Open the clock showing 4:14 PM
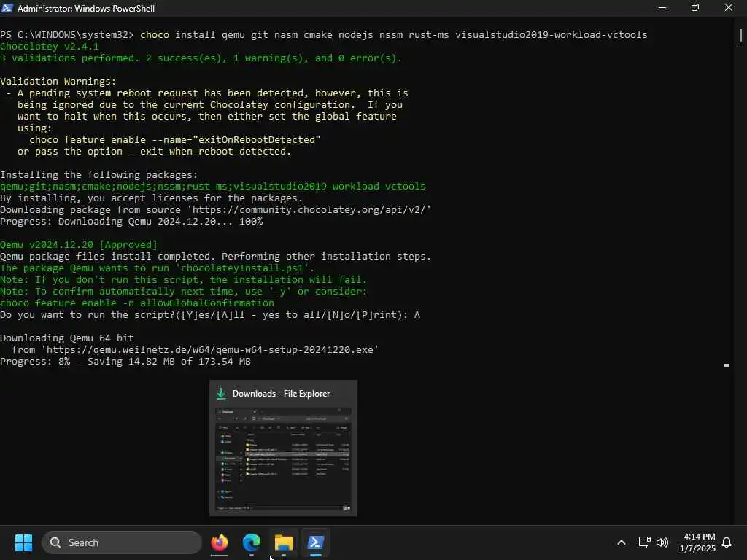The width and height of the screenshot is (747, 560). coord(697,542)
